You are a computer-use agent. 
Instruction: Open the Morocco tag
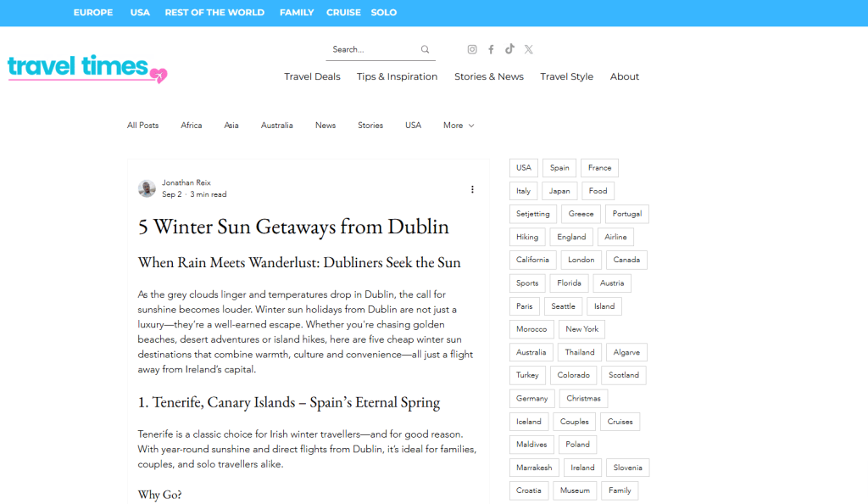[x=531, y=328]
